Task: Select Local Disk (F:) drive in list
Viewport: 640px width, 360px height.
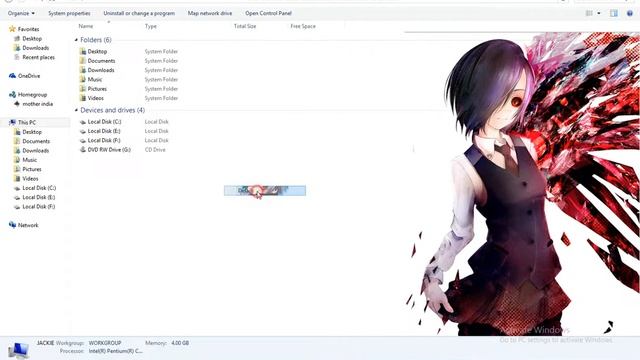Action: pyautogui.click(x=104, y=140)
